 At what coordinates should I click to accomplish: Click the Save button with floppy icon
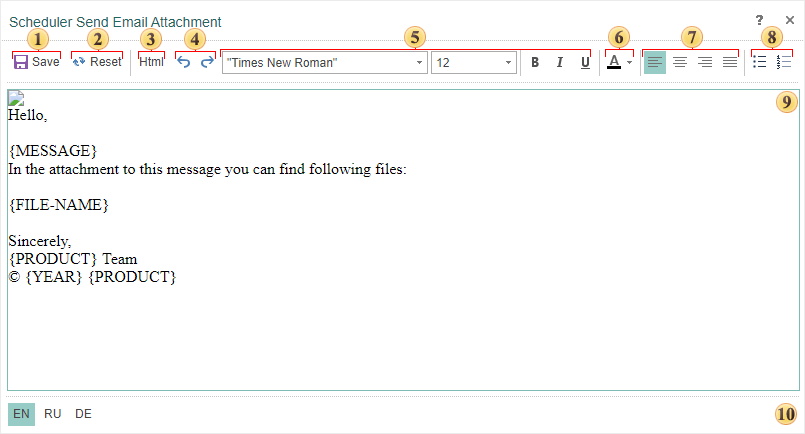[36, 62]
